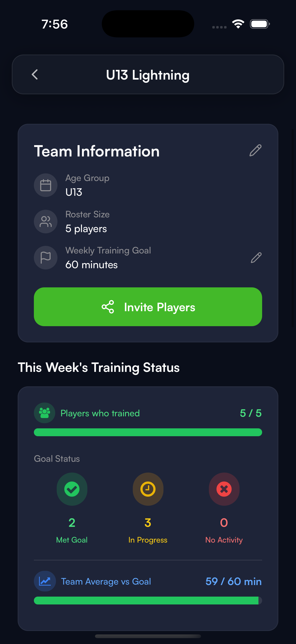Viewport: 296px width, 644px height.
Task: Edit the Weekly Training Goal pencil
Action: (256, 258)
